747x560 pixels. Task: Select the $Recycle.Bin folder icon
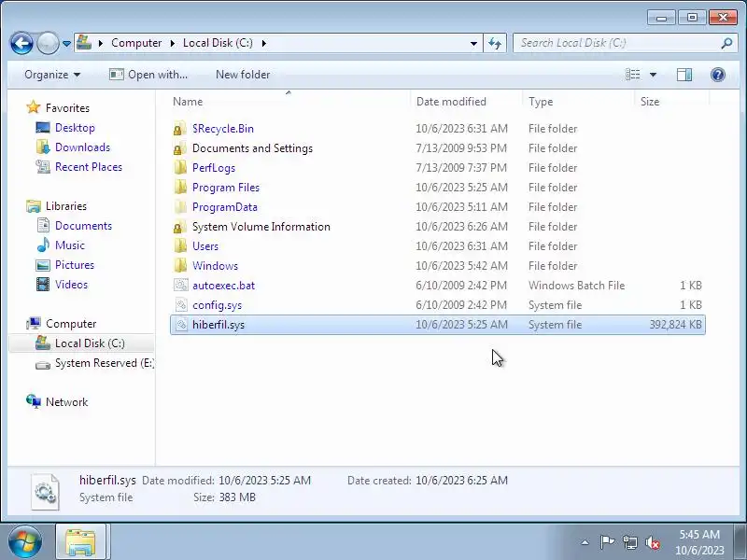pyautogui.click(x=179, y=129)
